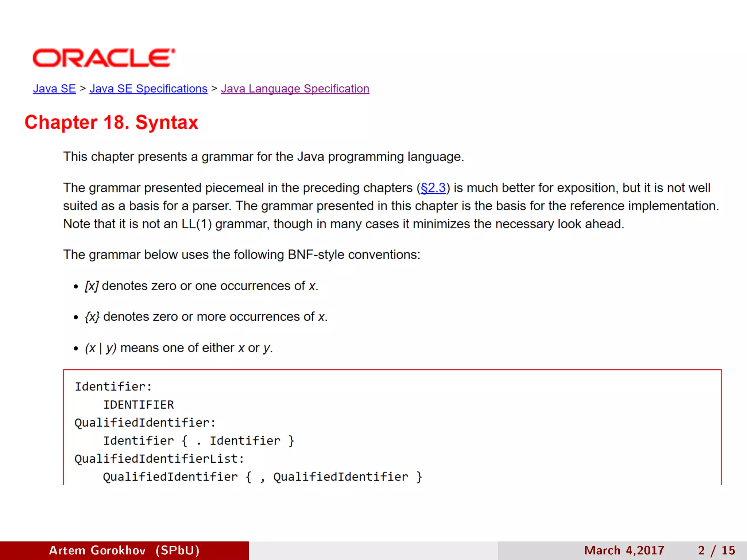The width and height of the screenshot is (747, 560).
Task: Click the Chapter 18. Syntax heading
Action: pos(111,122)
